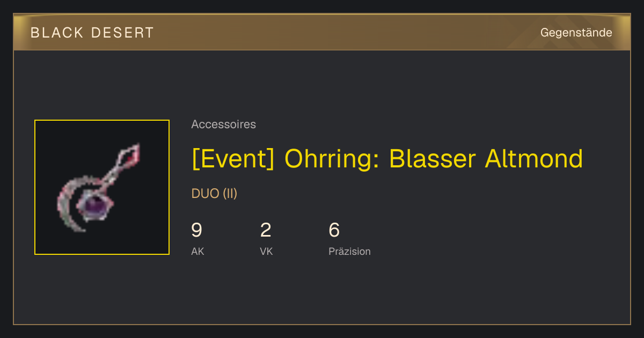644x338 pixels.
Task: Click the earring item icon
Action: pyautogui.click(x=99, y=187)
